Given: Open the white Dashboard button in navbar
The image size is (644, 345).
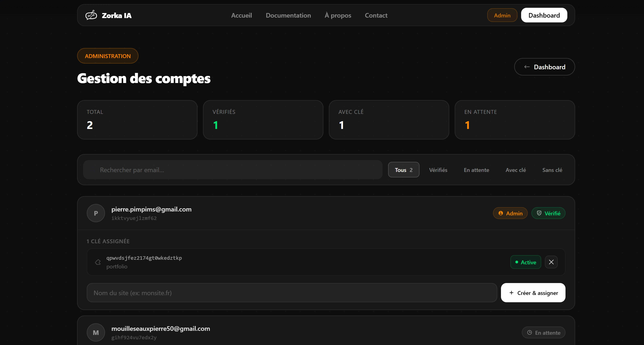Looking at the screenshot, I should [x=544, y=15].
